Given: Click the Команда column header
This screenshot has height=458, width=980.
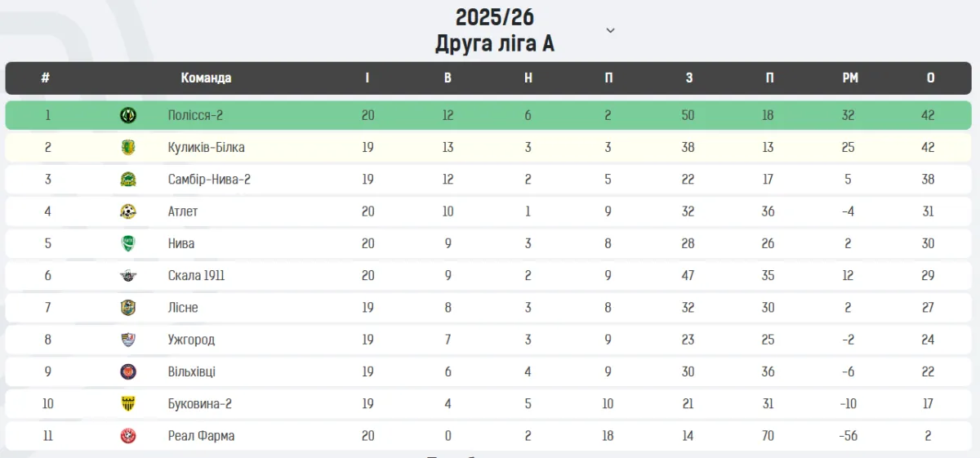Looking at the screenshot, I should [206, 78].
